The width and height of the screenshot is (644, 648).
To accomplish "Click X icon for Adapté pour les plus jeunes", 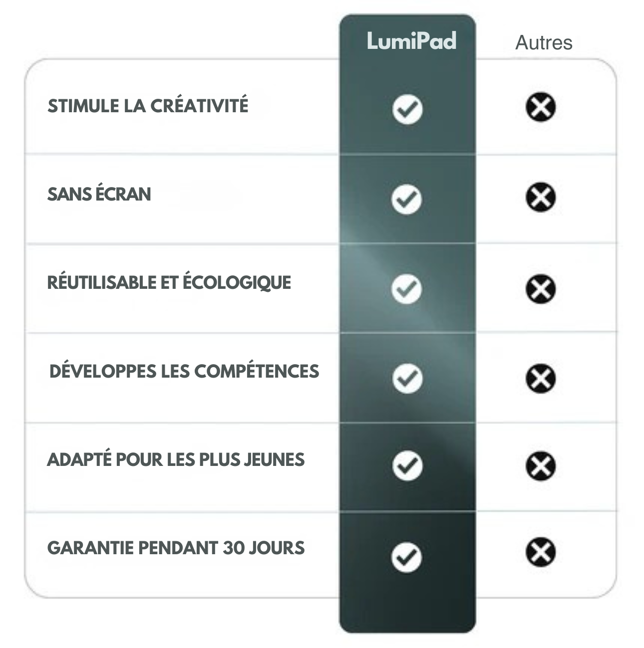I will coord(541,466).
